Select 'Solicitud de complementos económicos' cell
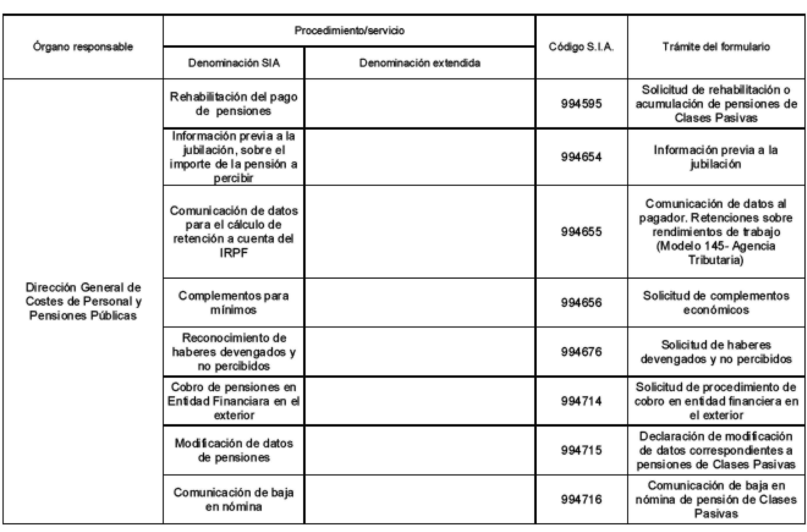 point(716,303)
